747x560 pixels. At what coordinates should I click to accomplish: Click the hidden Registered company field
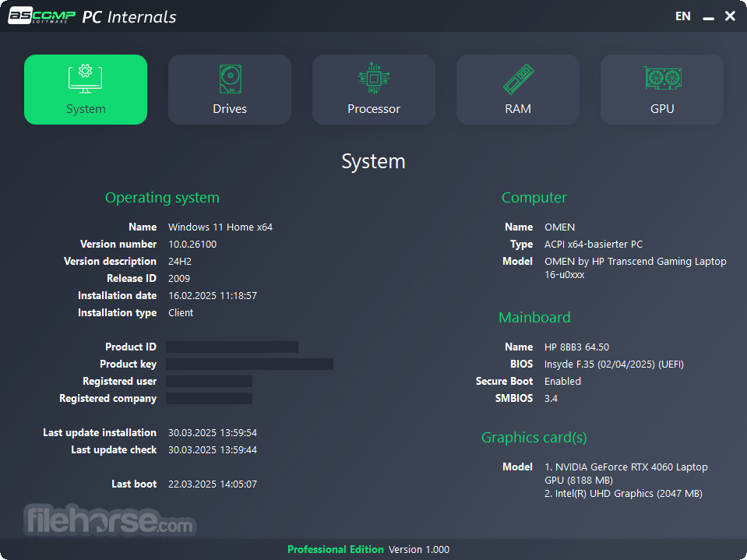coord(209,399)
